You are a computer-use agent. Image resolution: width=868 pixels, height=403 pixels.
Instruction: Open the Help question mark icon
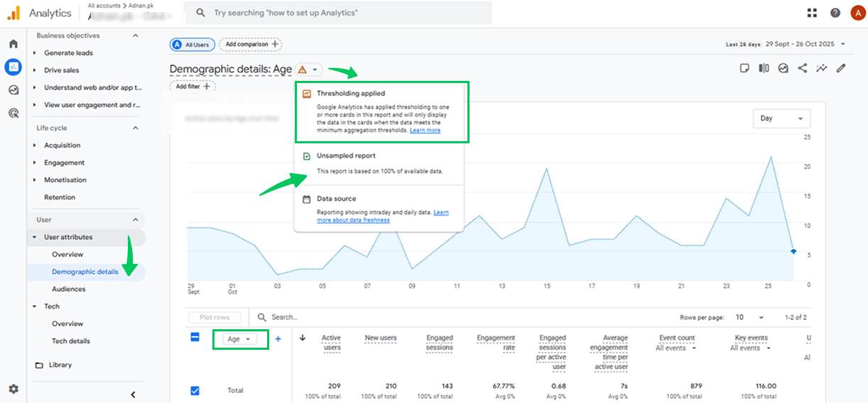(x=835, y=13)
